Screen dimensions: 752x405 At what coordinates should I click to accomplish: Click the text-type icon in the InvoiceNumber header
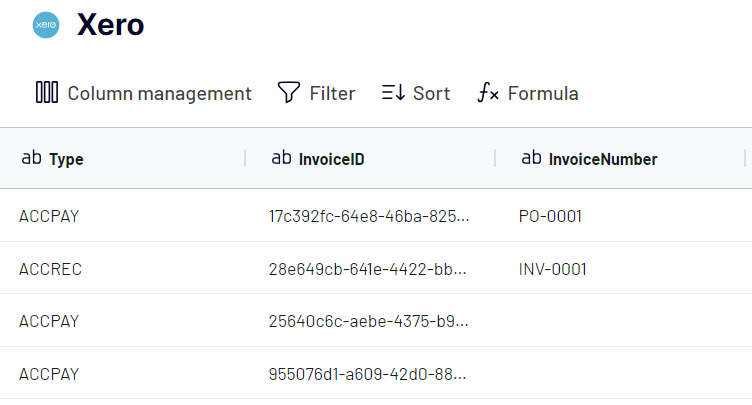tap(531, 158)
